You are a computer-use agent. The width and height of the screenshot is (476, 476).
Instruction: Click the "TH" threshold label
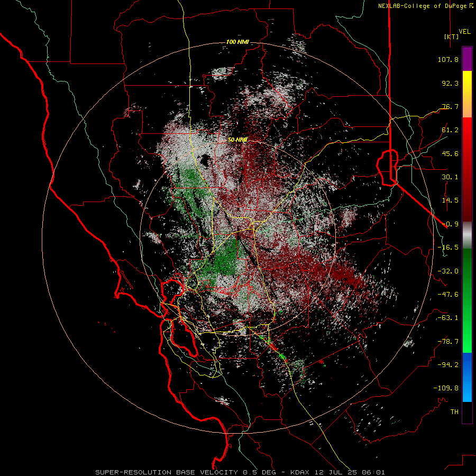click(x=454, y=412)
